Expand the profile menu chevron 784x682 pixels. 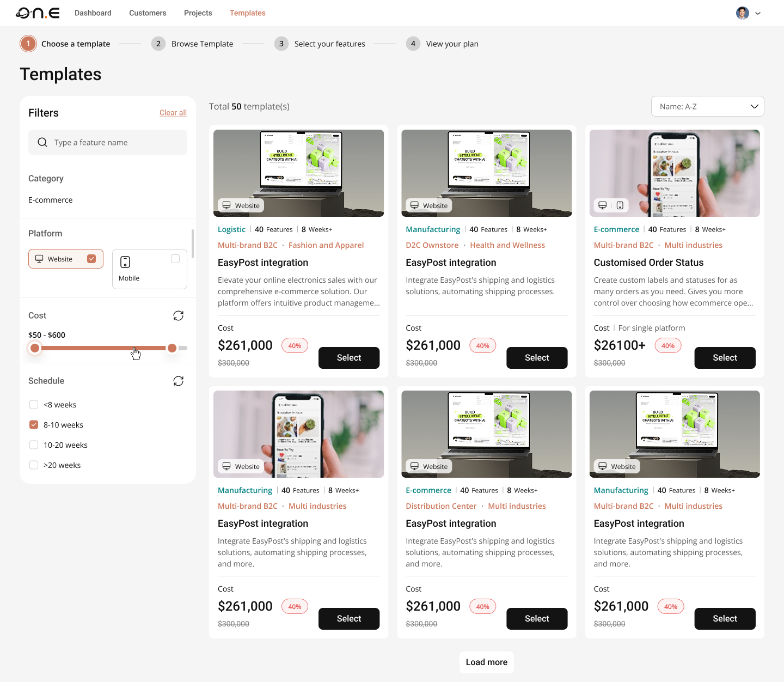(758, 14)
